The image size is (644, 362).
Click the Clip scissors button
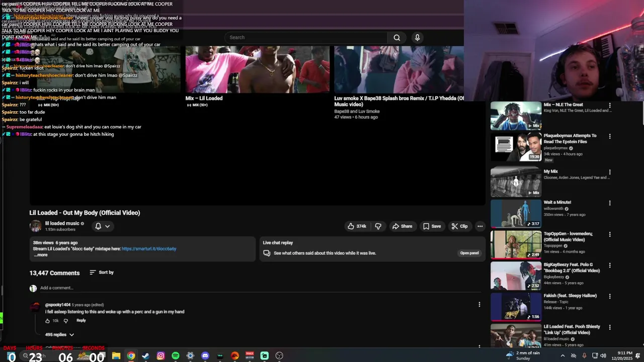(x=459, y=226)
